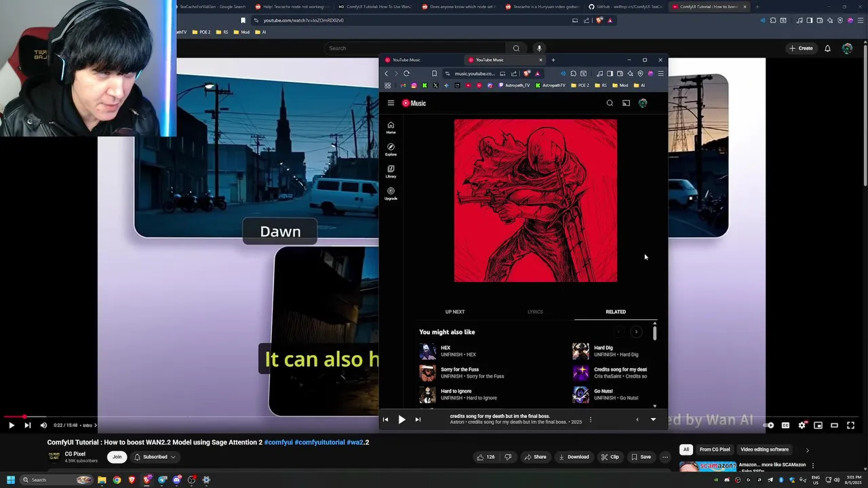Open the Mod bookmarks folder in Music window
The height and width of the screenshot is (488, 868).
tap(620, 85)
